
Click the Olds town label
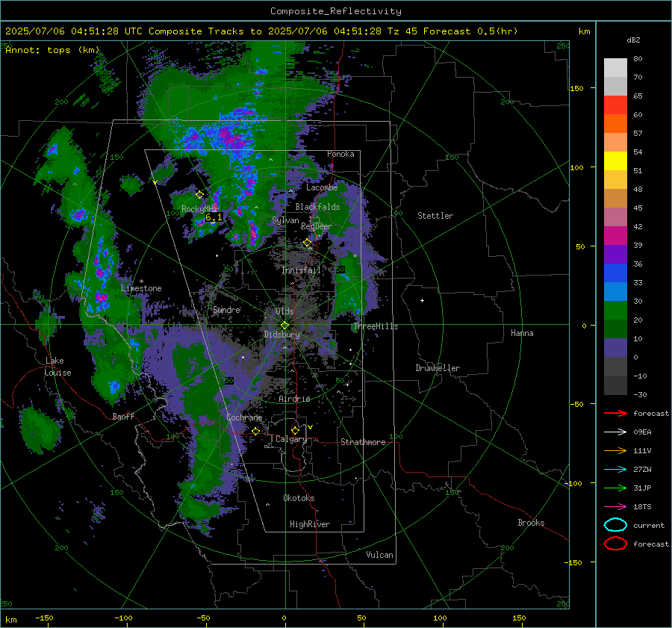(x=284, y=311)
